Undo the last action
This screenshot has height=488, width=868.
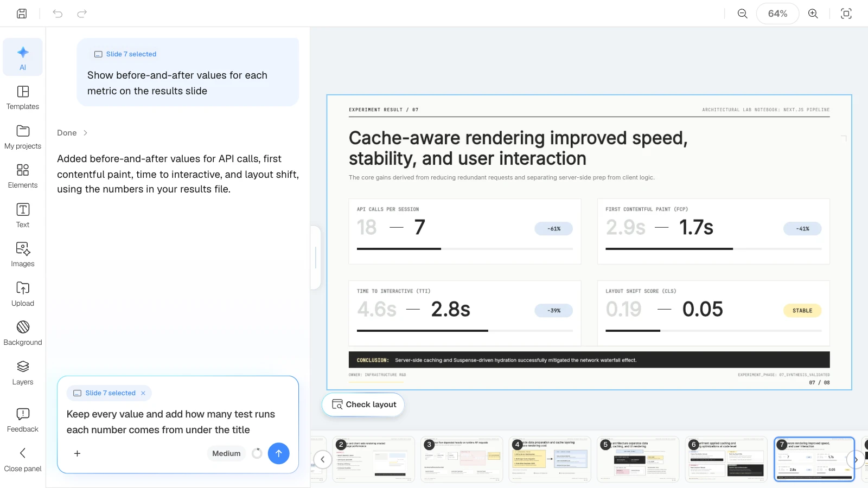pos(58,14)
